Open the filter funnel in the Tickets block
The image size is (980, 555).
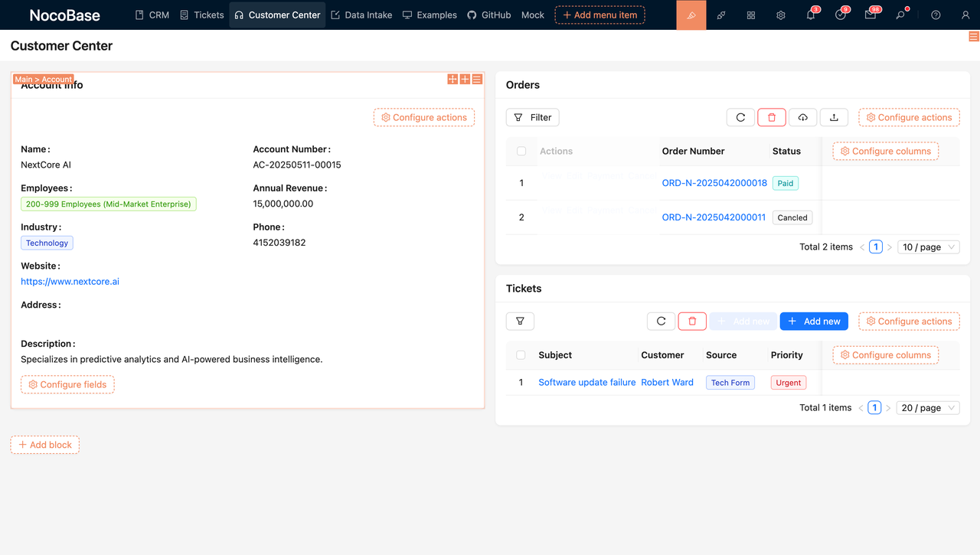click(520, 321)
